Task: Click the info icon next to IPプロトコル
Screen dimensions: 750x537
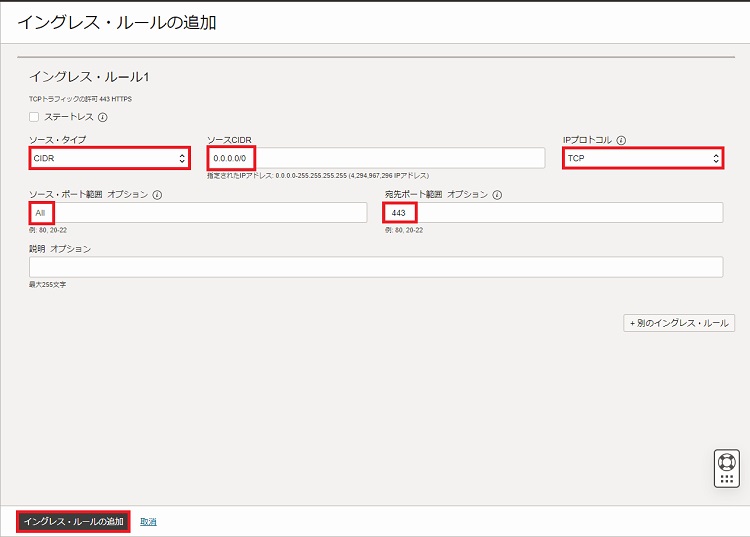Action: 621,141
